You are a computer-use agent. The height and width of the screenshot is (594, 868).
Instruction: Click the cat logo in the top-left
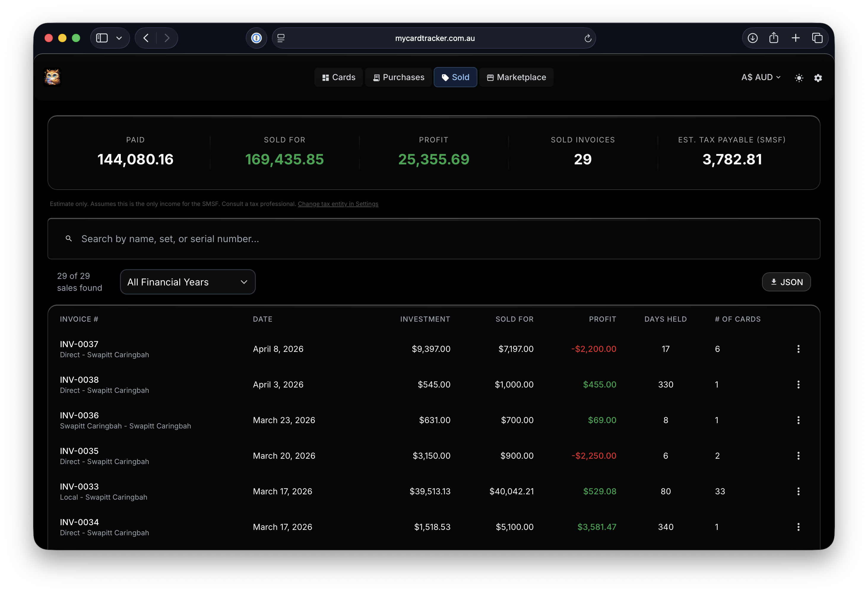point(52,77)
